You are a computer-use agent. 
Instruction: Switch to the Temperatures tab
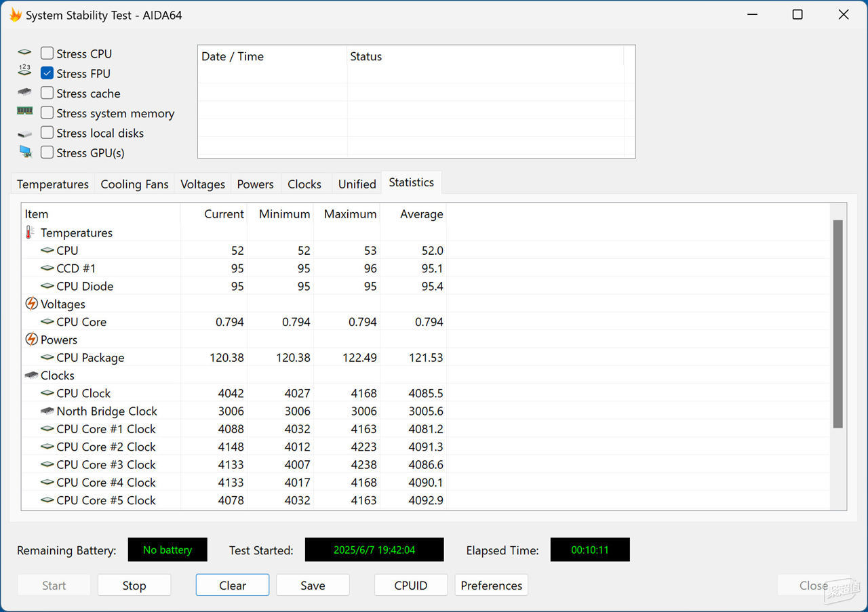coord(53,184)
